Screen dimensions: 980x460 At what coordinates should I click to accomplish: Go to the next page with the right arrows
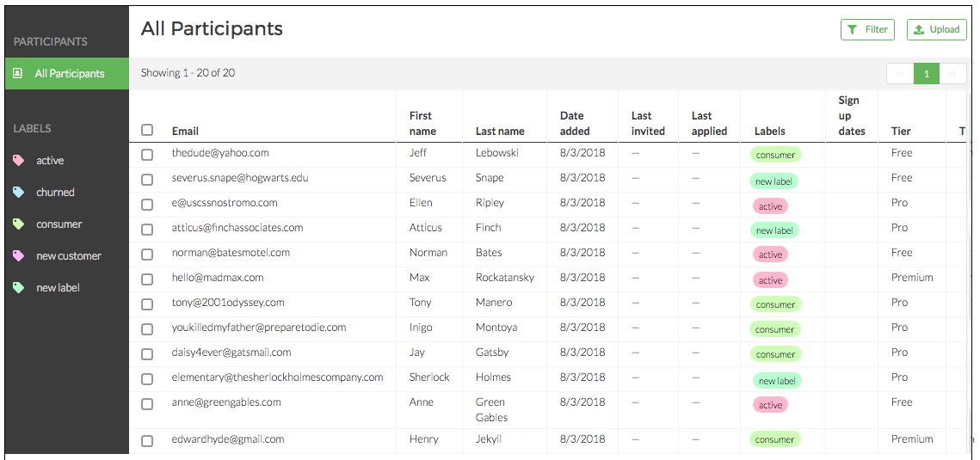point(952,74)
